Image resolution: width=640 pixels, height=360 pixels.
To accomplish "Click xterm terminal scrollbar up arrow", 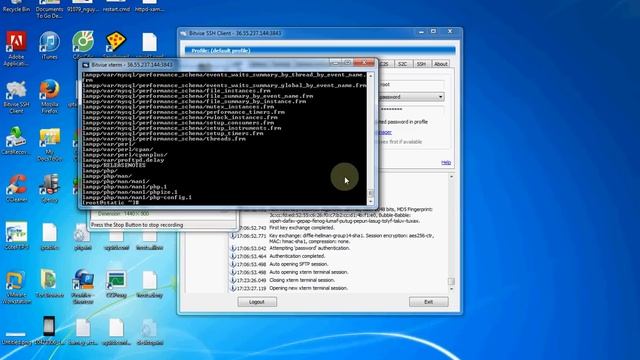I will tap(371, 76).
